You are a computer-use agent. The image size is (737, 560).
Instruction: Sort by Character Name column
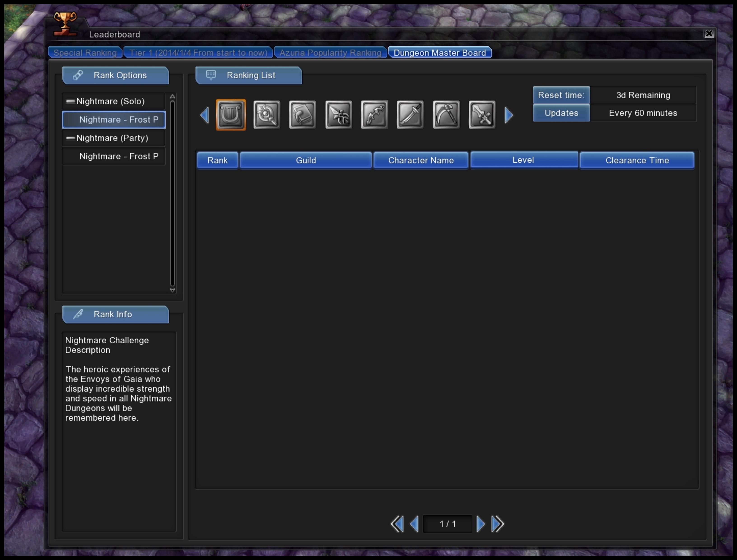[421, 160]
